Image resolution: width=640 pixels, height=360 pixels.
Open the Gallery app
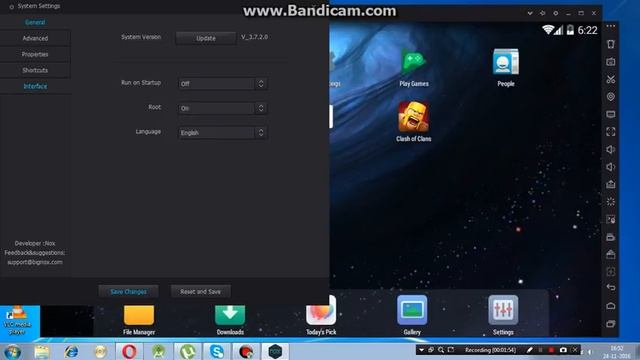(x=412, y=315)
